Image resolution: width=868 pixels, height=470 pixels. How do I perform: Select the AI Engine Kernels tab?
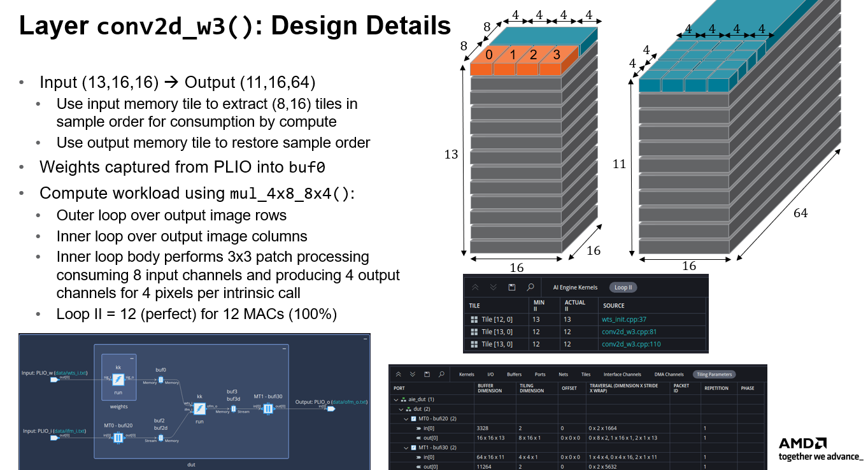point(574,287)
